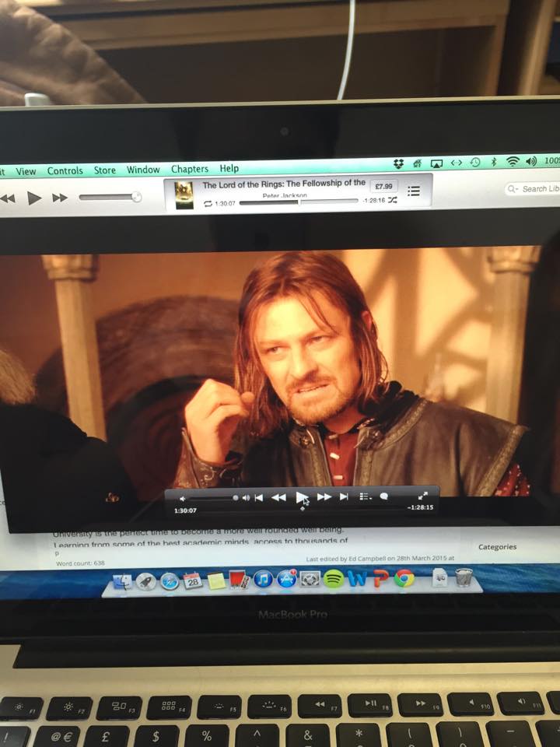560x747 pixels.
Task: Open the document file in the Dock
Action: (x=439, y=578)
